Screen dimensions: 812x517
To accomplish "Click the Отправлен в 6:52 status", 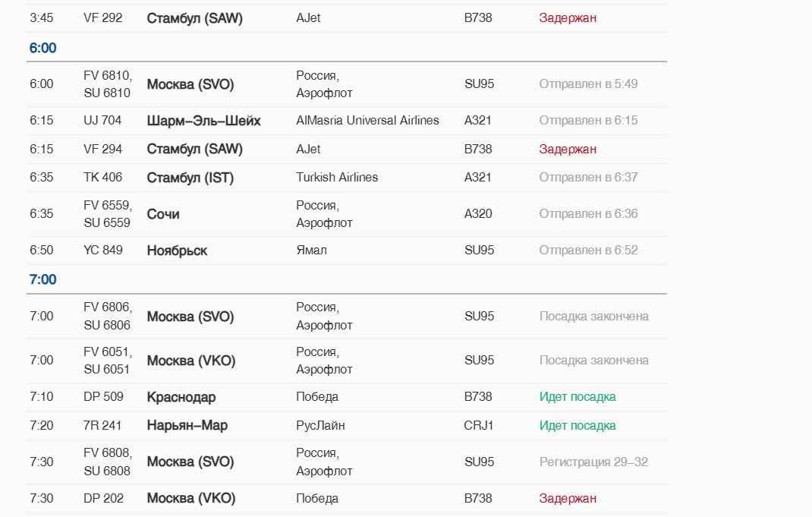I will click(x=588, y=251).
